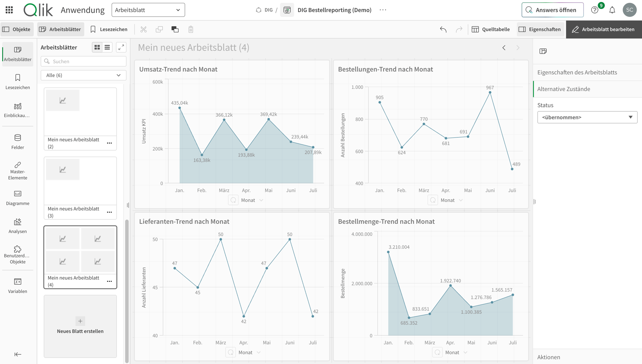Open the DIG space link
642x364 pixels.
click(x=265, y=10)
